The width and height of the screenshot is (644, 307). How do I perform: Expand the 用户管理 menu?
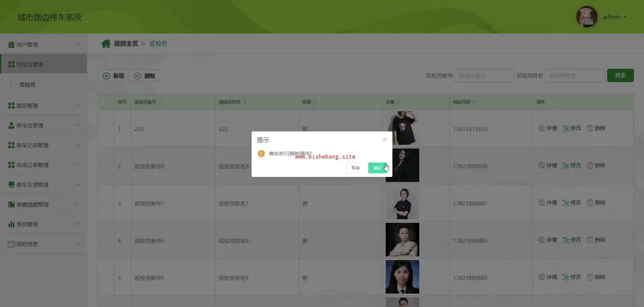pyautogui.click(x=44, y=44)
